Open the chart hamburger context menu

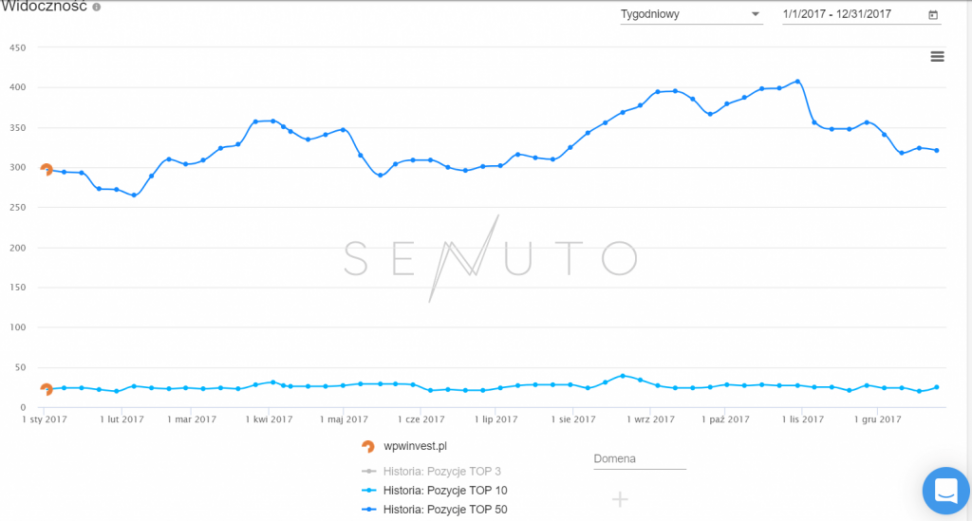coord(937,57)
